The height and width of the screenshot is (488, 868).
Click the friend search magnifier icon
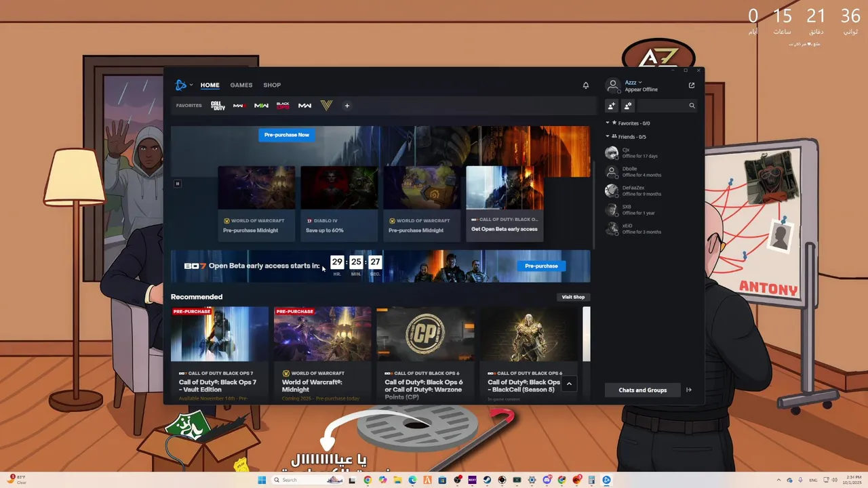coord(692,106)
